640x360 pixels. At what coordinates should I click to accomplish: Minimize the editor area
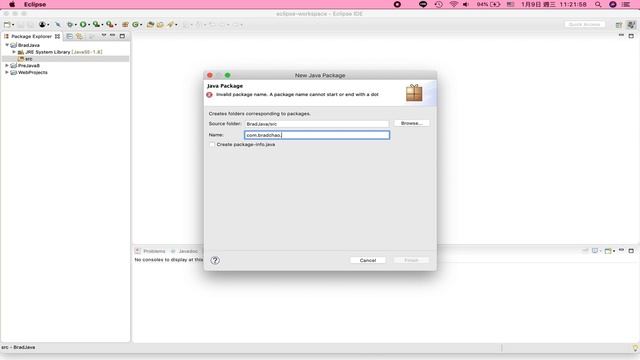click(621, 36)
